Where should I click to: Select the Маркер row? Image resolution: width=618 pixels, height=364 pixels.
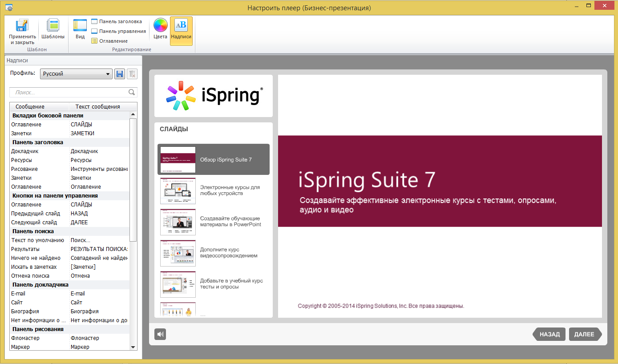pyautogui.click(x=69, y=347)
